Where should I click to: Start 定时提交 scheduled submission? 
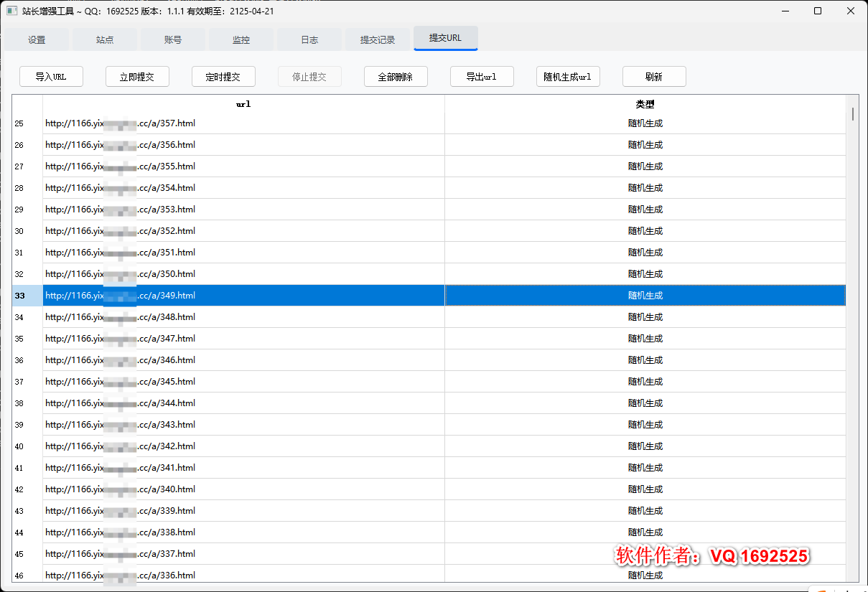pos(223,77)
